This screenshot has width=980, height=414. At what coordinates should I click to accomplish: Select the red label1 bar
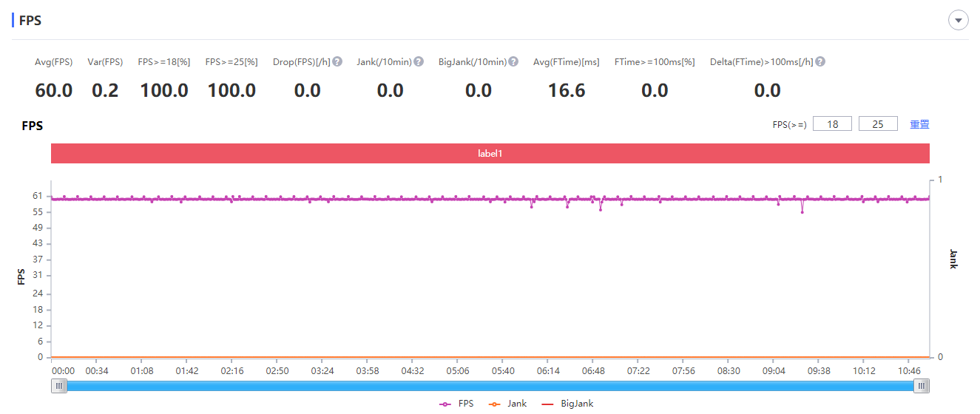click(490, 153)
